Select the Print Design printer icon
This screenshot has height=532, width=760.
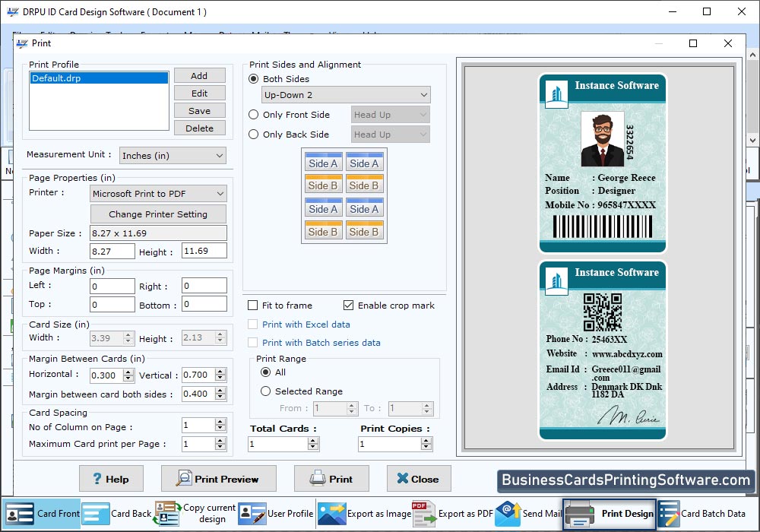tap(580, 514)
